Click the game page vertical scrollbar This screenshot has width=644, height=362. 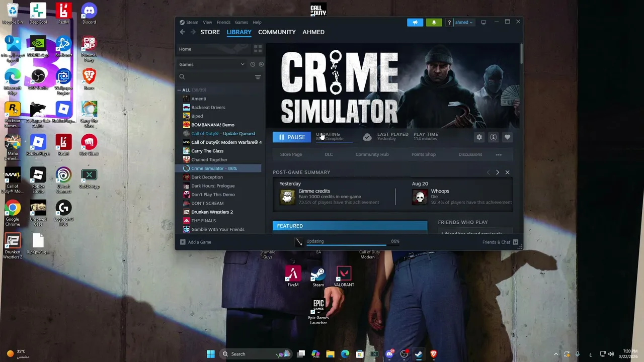coord(521,54)
